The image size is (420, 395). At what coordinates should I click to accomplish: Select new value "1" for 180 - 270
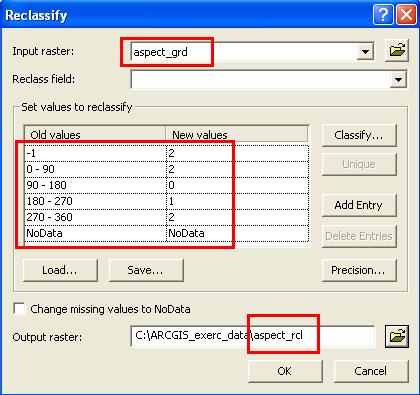pos(237,201)
